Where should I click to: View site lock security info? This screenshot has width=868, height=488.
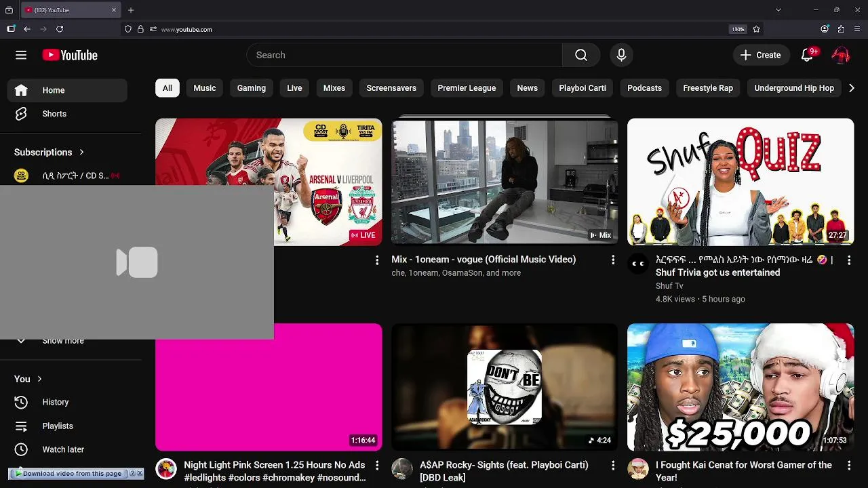click(x=140, y=29)
